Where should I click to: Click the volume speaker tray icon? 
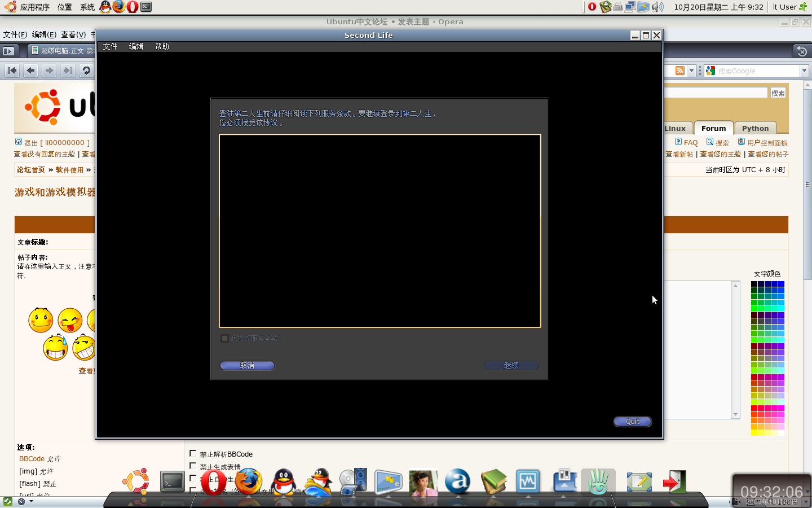click(657, 7)
